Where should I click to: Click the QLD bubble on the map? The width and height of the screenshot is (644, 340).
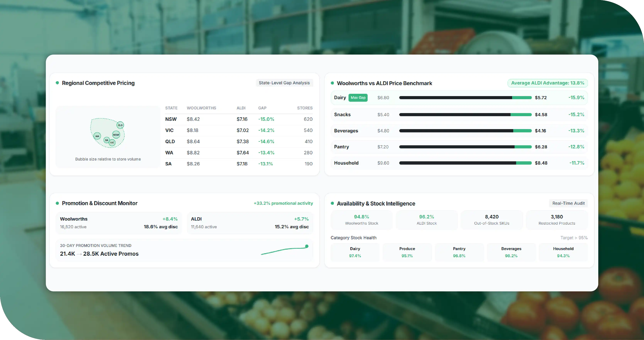point(120,125)
